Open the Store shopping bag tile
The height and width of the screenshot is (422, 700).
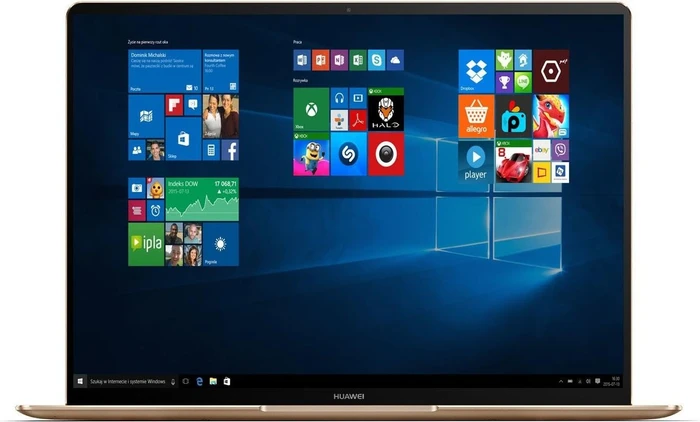[x=183, y=139]
